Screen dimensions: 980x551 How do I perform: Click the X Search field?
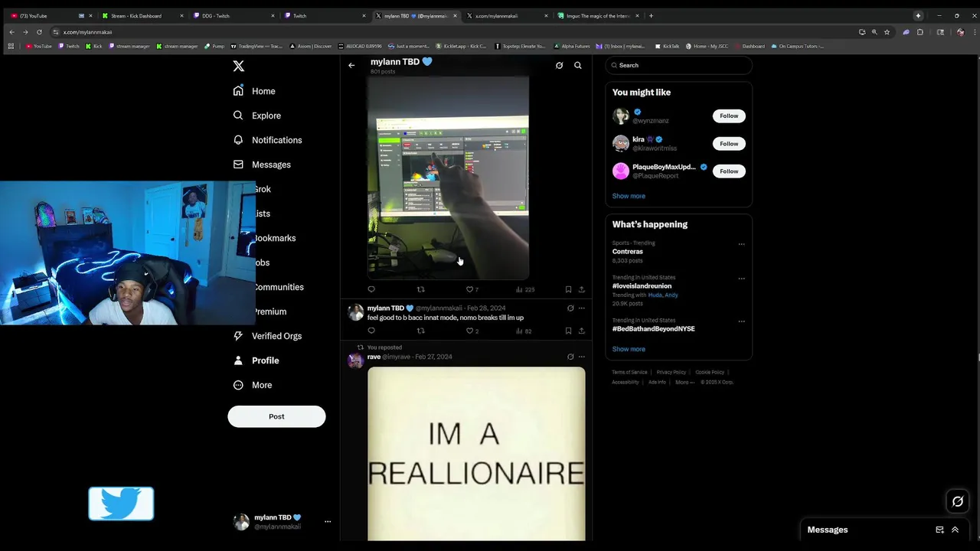point(678,65)
